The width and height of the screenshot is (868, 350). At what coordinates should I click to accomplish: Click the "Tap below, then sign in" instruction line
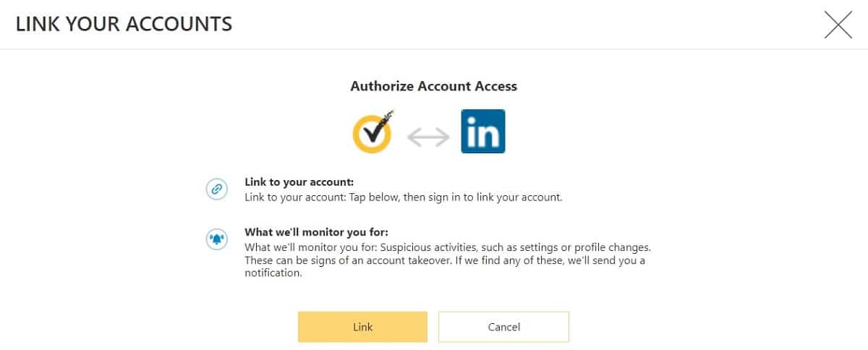click(404, 197)
